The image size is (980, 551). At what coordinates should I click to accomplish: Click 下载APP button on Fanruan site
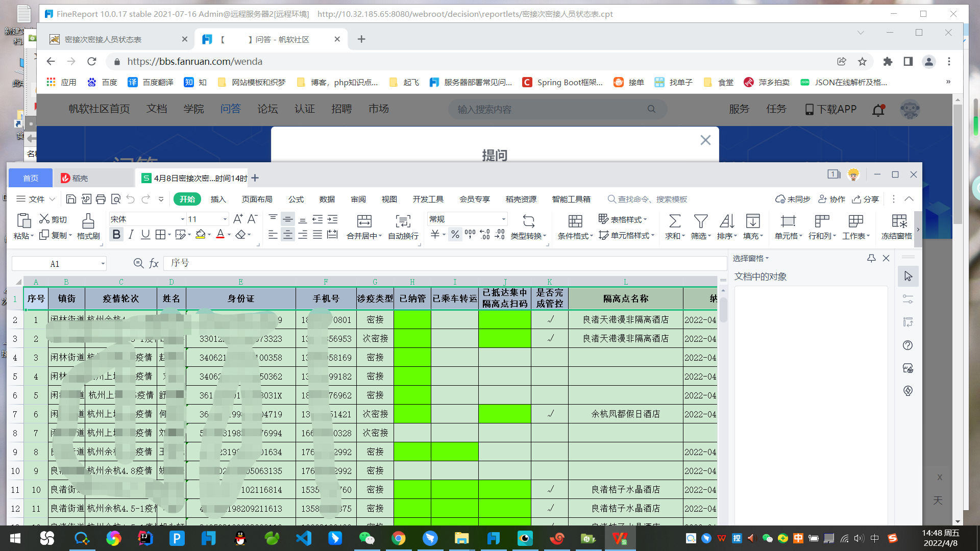coord(830,109)
